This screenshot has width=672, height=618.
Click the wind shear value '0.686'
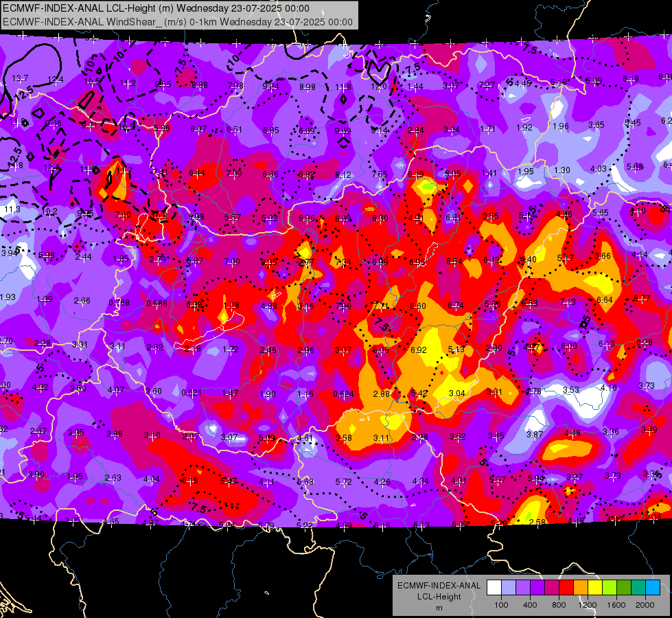coord(157,304)
